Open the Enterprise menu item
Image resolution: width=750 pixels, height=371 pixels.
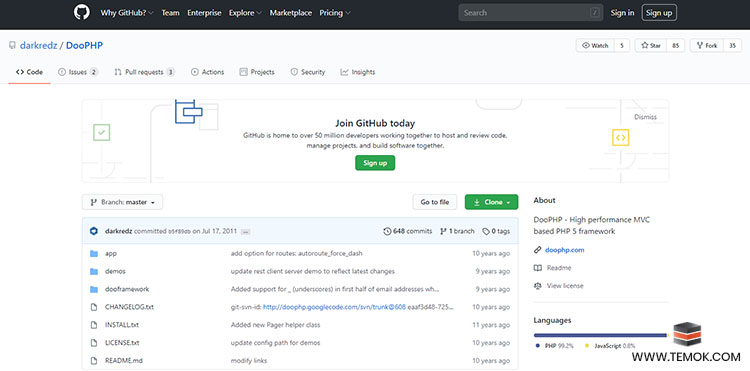pos(204,13)
